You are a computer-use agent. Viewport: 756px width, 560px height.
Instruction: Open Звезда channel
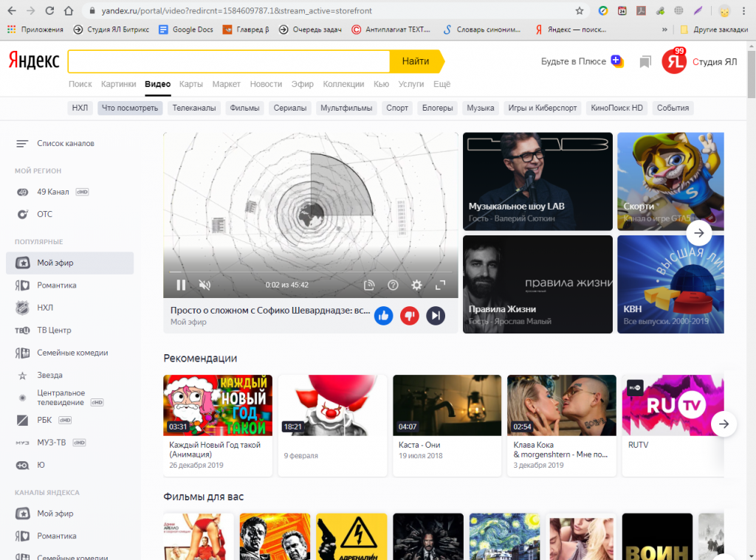pos(70,375)
